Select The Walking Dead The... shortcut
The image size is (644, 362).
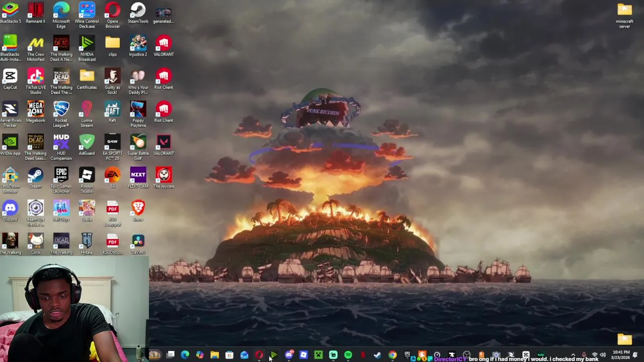tap(61, 81)
